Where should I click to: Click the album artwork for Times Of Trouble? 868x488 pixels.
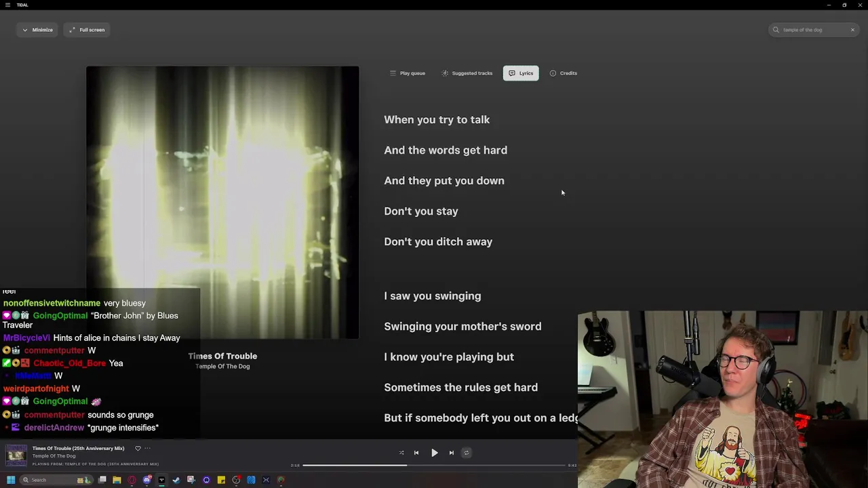point(222,202)
